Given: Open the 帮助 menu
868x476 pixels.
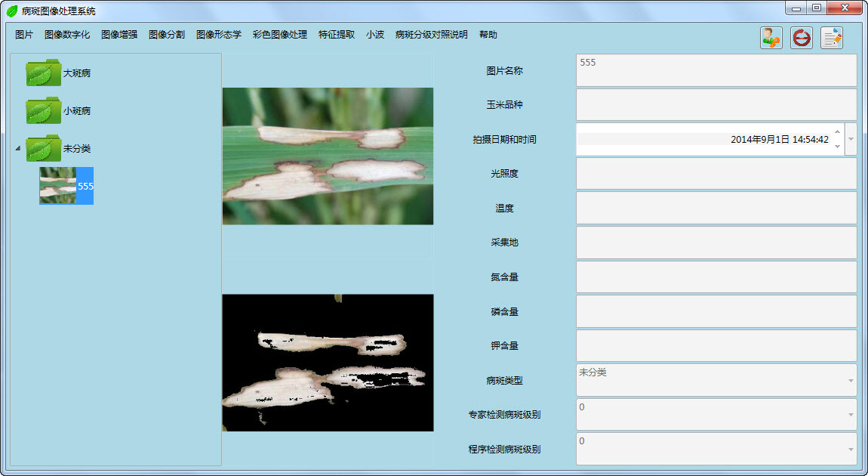Looking at the screenshot, I should pyautogui.click(x=488, y=34).
